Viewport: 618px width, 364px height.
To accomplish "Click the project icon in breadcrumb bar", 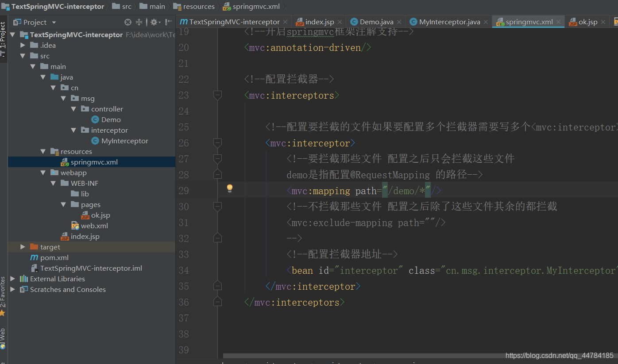I will (5, 7).
